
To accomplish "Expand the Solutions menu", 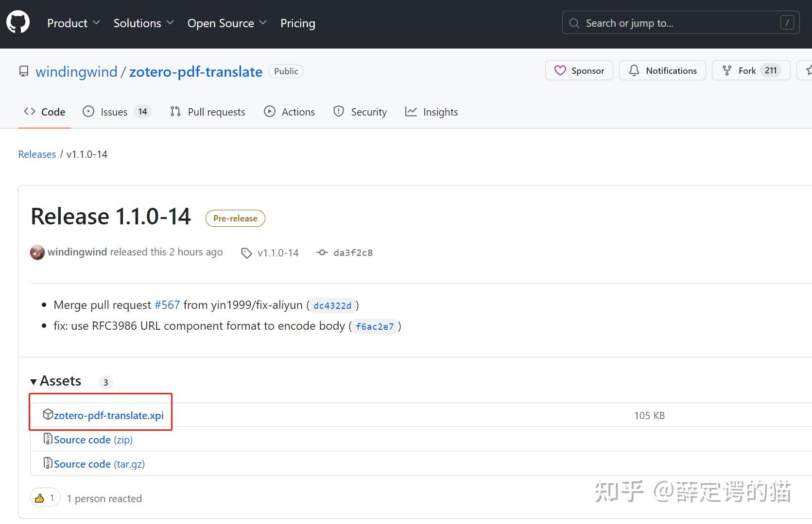I will point(143,23).
